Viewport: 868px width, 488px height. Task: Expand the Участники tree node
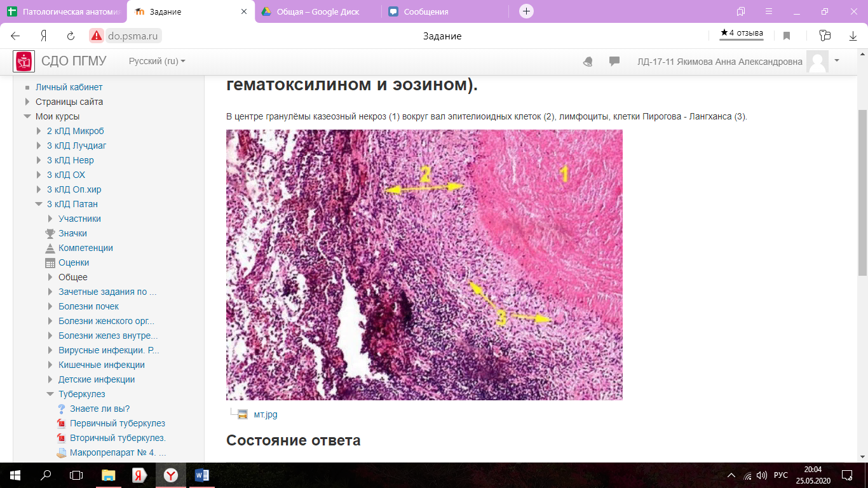[50, 219]
